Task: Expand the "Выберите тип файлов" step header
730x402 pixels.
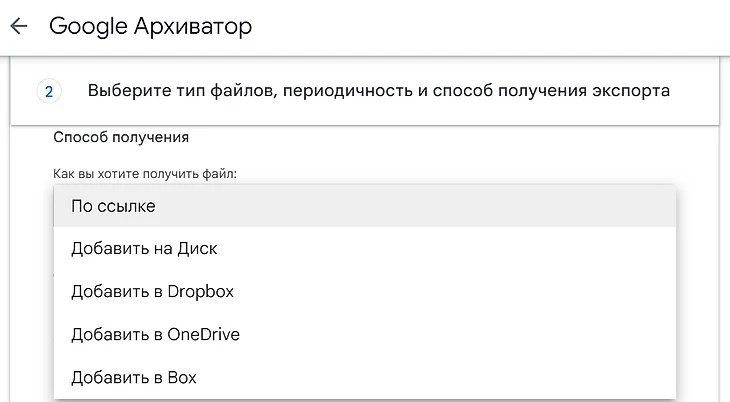Action: point(378,92)
